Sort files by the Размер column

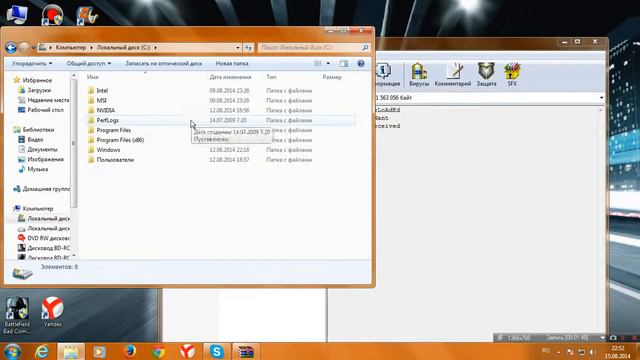332,77
